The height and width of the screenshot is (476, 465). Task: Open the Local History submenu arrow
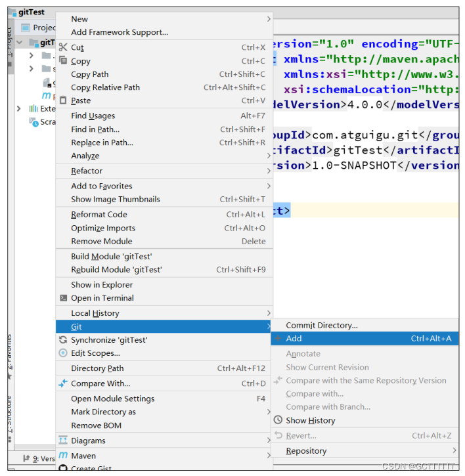tap(269, 313)
